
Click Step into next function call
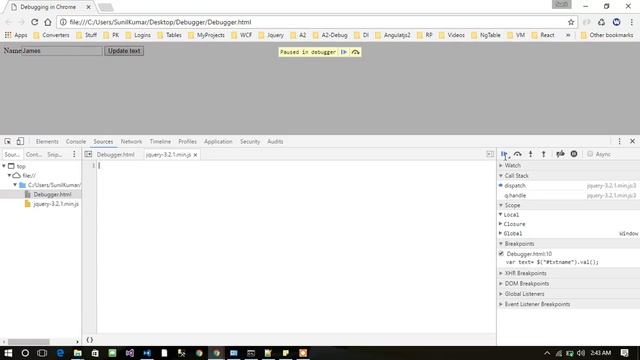point(531,154)
